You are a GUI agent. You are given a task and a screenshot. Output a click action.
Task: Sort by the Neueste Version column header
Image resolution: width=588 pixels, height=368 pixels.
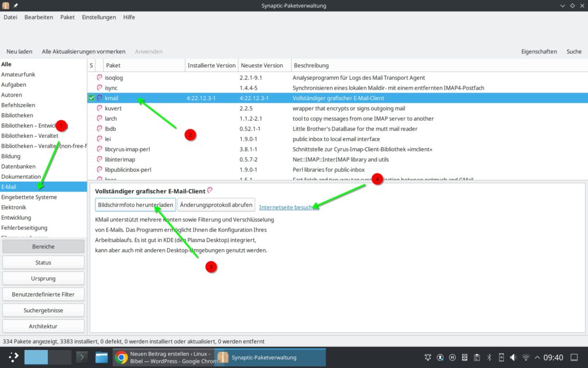264,66
